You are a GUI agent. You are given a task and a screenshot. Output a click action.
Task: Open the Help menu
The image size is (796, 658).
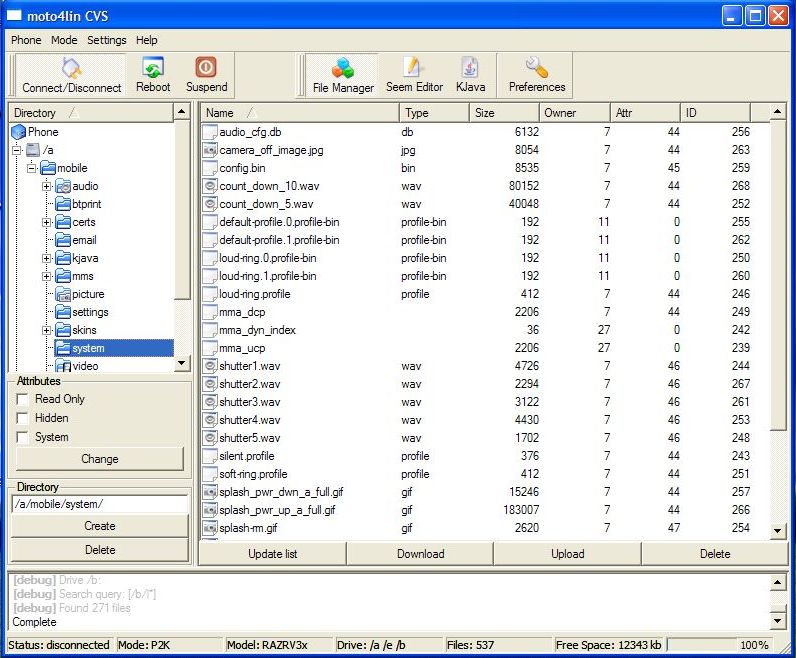147,40
